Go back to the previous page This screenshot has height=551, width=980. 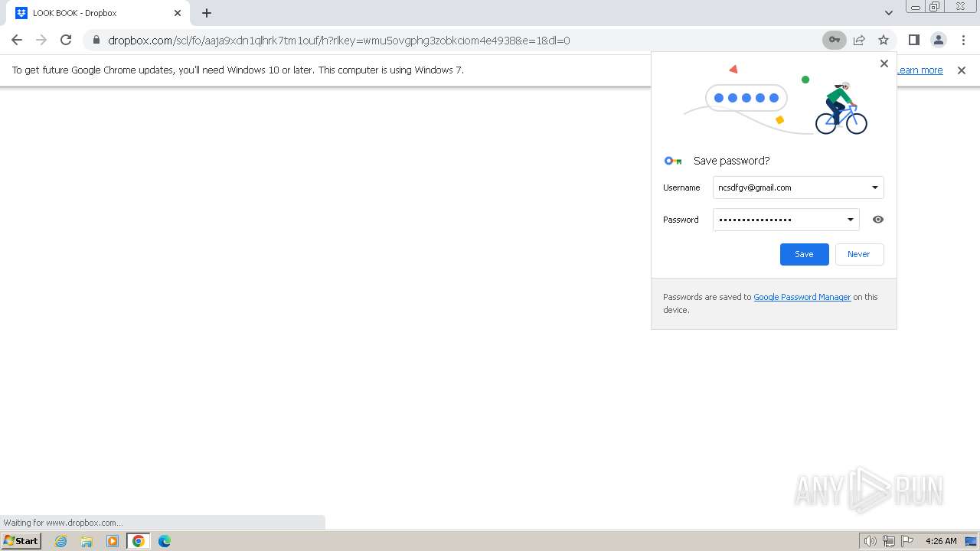(17, 40)
